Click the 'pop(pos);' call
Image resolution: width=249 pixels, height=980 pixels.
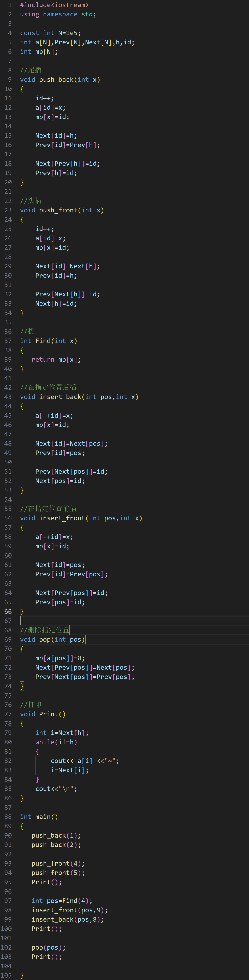click(49, 947)
